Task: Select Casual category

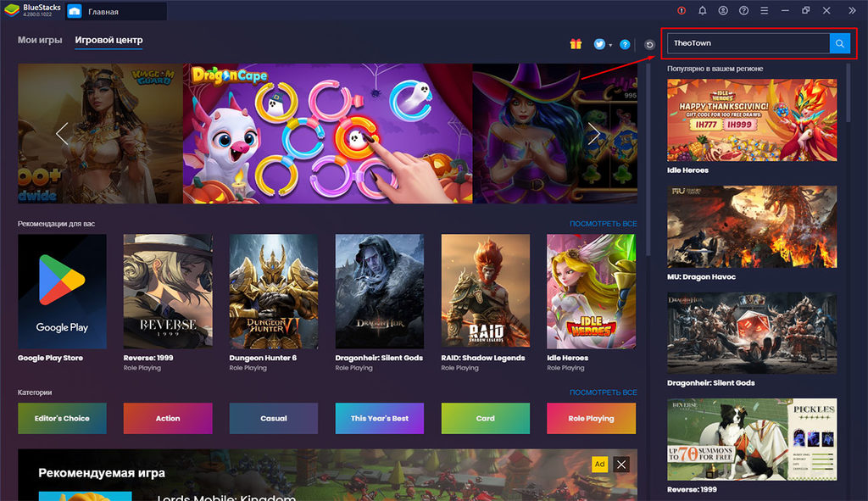Action: point(274,418)
